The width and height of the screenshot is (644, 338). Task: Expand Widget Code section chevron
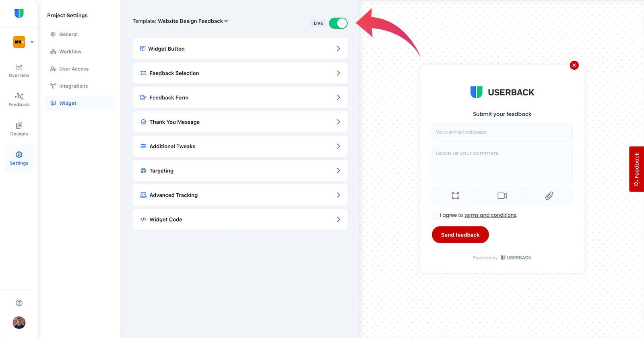pyautogui.click(x=339, y=220)
